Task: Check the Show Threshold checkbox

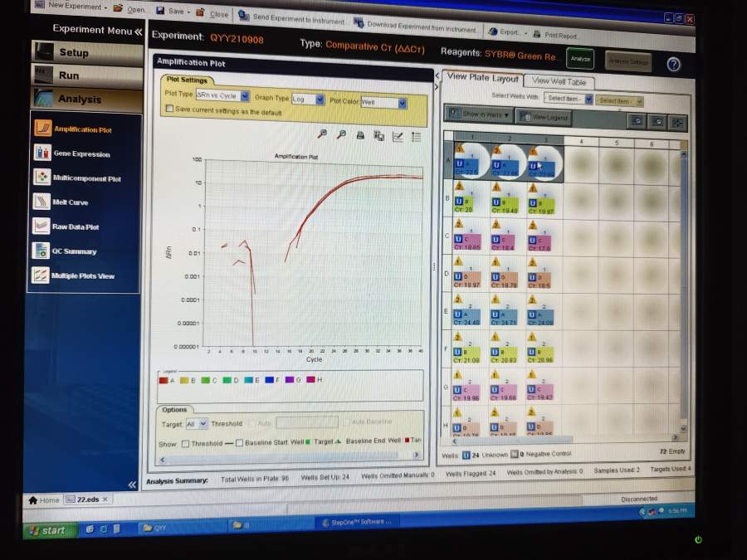Action: click(186, 443)
